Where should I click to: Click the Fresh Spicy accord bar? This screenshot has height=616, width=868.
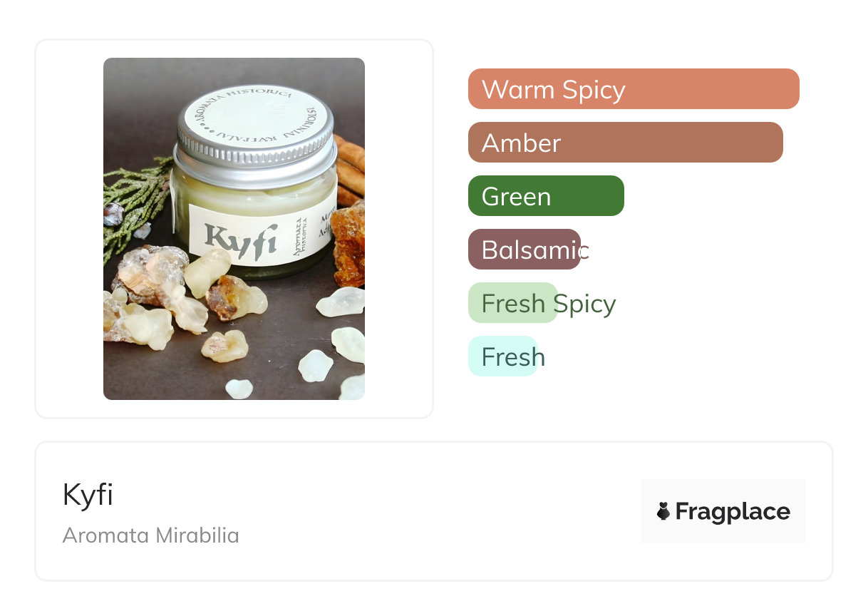(512, 303)
